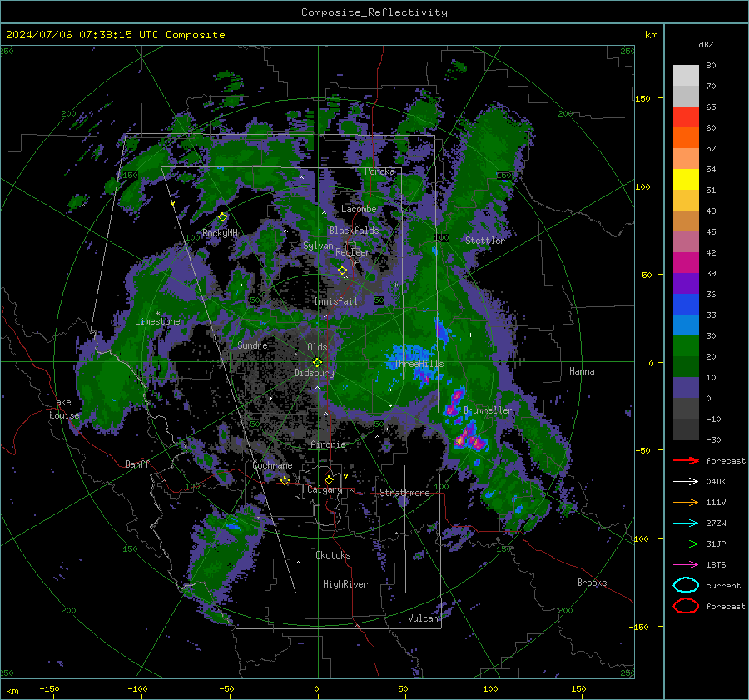Click the HighRiver label
This screenshot has height=700, width=749.
(x=345, y=584)
